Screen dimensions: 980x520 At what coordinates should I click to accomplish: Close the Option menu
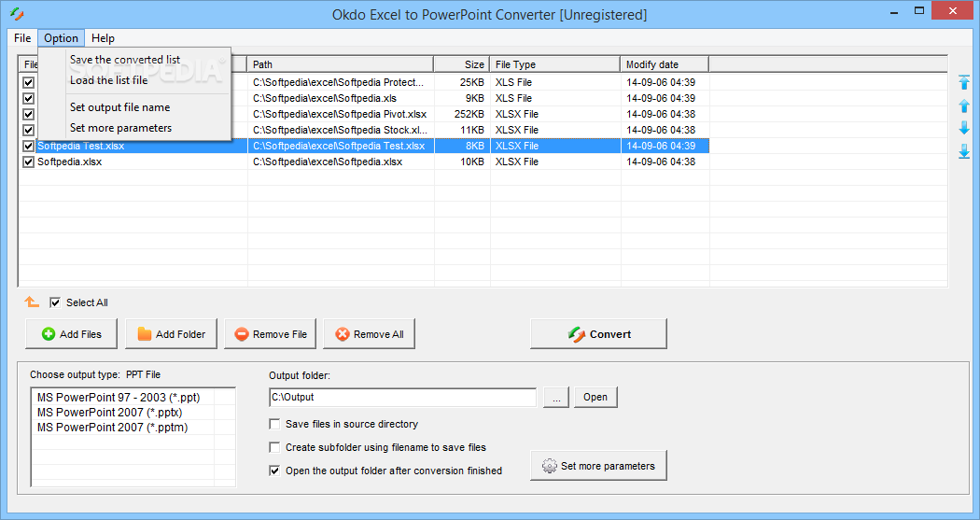pos(62,38)
